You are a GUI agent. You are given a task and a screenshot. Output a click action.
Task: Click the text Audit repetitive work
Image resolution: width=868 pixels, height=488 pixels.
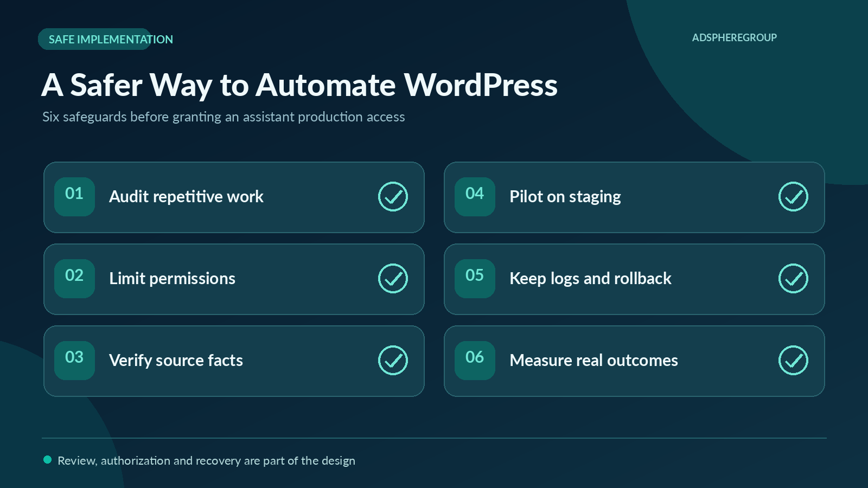coord(186,197)
